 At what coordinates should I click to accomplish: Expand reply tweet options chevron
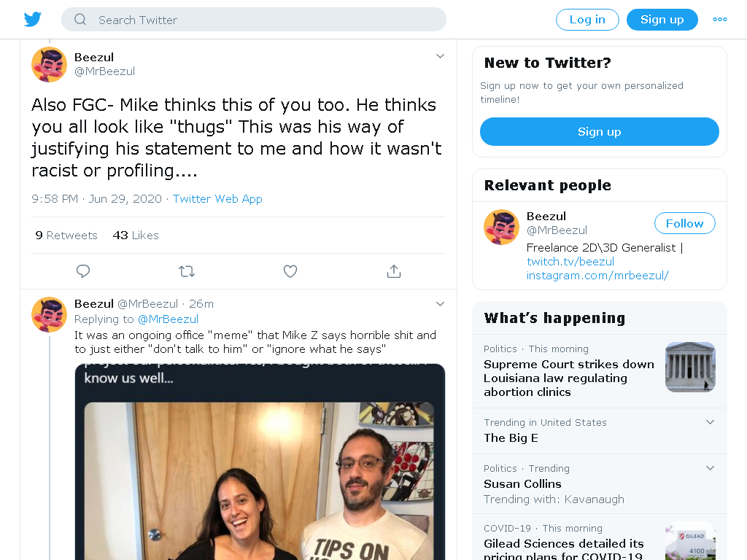(x=440, y=304)
